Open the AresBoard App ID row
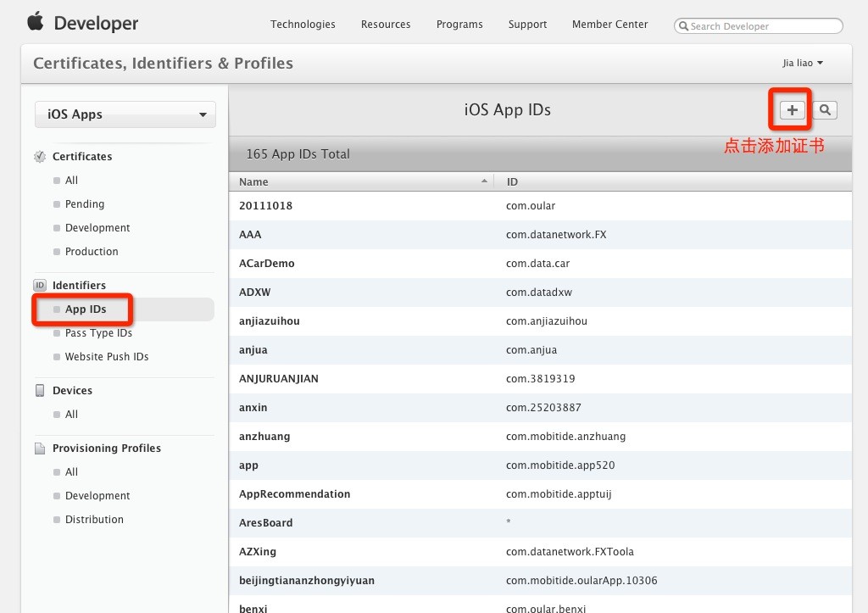 click(540, 523)
